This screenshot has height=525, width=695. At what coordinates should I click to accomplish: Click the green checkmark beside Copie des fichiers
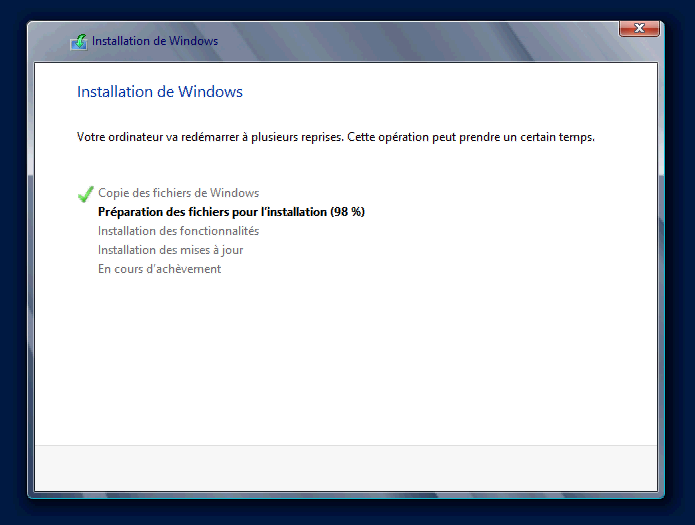point(86,194)
